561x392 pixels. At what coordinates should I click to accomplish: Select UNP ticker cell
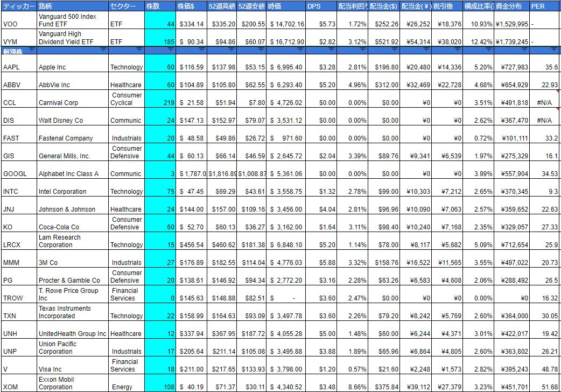click(19, 347)
